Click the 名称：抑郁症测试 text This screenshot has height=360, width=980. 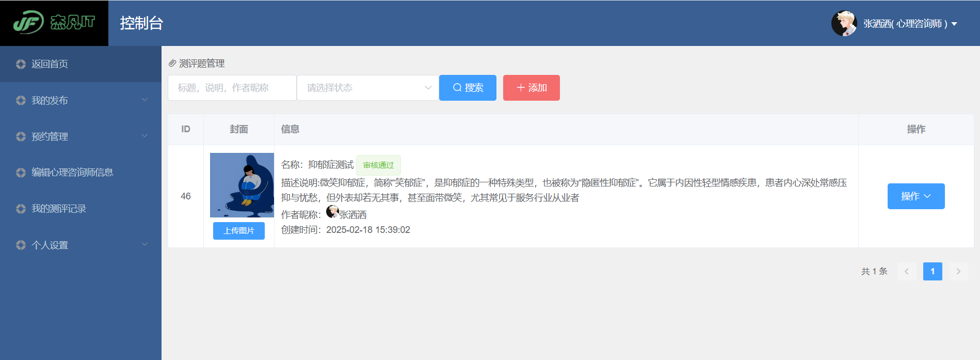click(317, 165)
